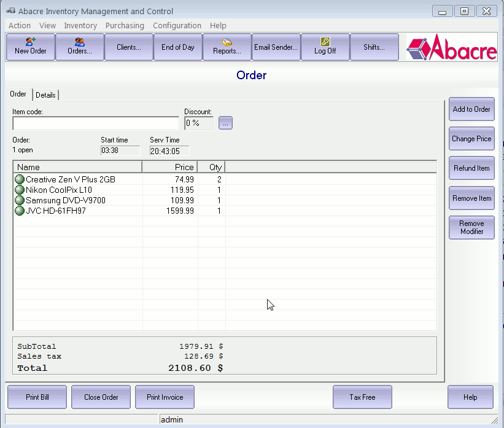Select the Order tab
The height and width of the screenshot is (428, 504).
[18, 94]
